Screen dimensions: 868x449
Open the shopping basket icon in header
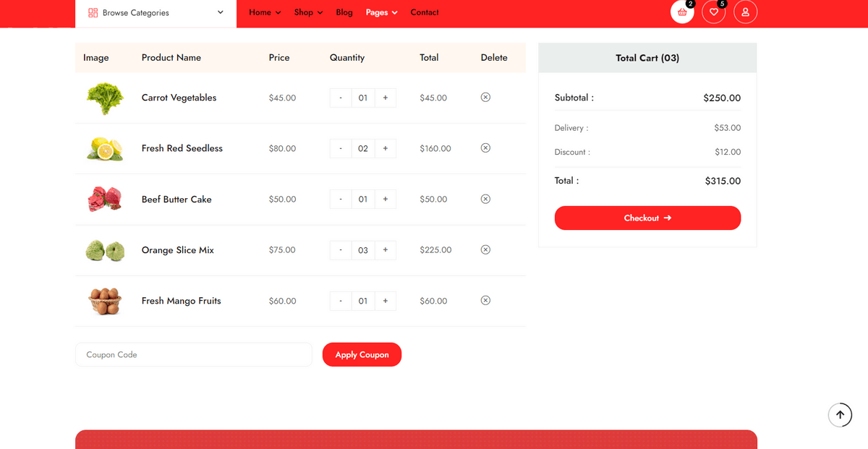(x=682, y=12)
